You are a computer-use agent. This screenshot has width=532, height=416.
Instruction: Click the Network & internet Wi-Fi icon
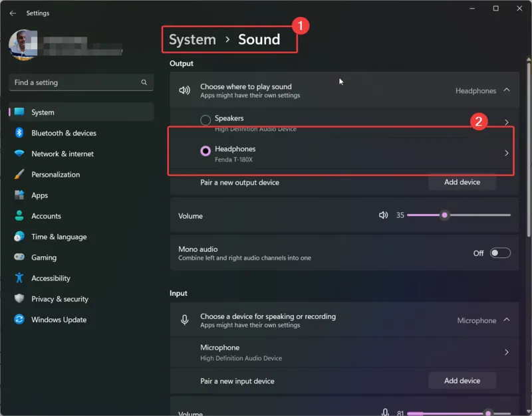19,154
